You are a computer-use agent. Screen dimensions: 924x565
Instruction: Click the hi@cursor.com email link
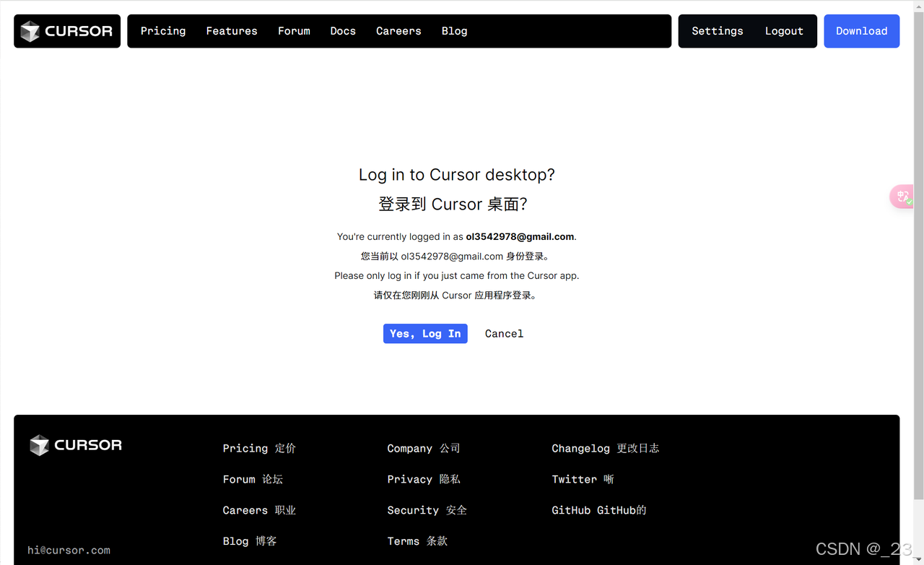[69, 551]
